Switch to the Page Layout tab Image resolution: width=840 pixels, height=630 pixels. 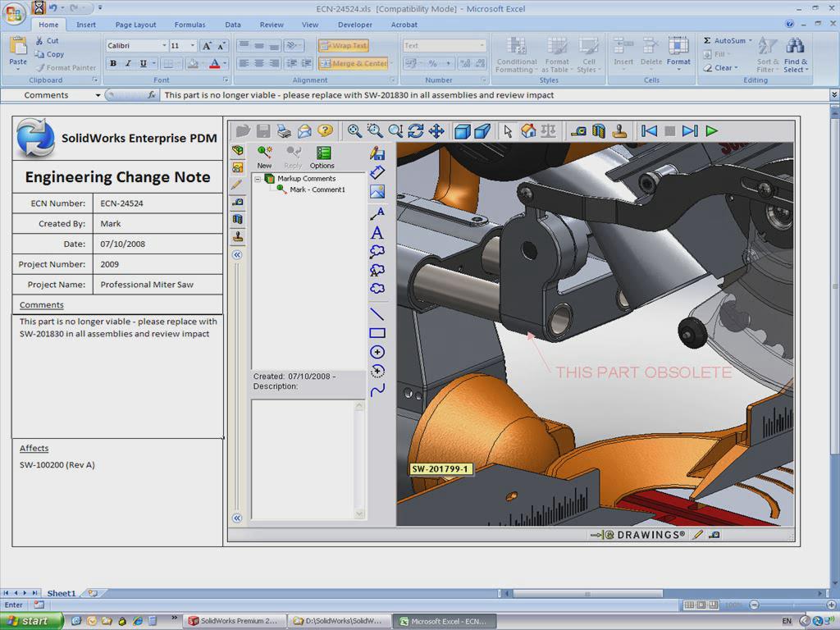[x=135, y=25]
